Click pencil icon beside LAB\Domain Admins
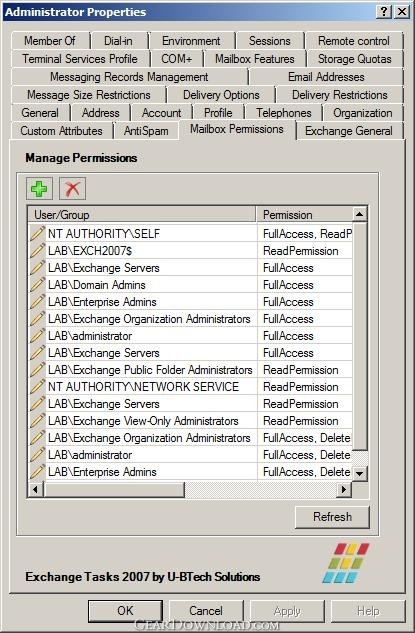Viewport: 415px width, 633px height. pos(37,284)
